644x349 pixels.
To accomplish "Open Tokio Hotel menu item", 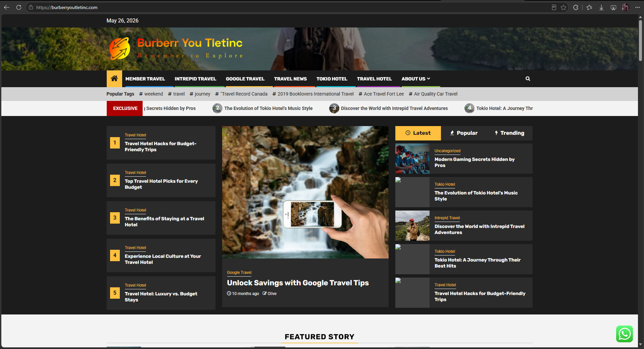I will click(332, 79).
